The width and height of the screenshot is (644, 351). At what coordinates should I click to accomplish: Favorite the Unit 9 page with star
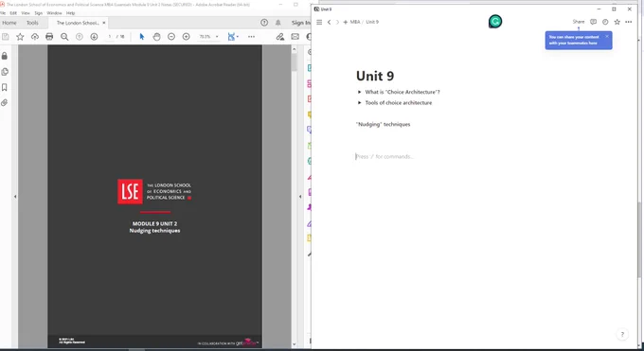[x=617, y=22]
